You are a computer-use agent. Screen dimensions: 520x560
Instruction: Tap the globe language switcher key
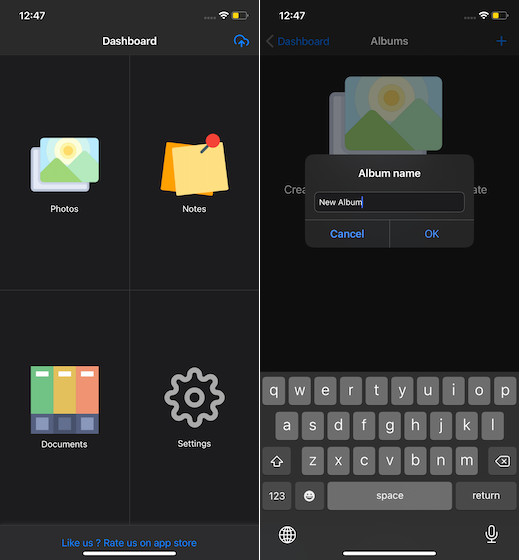click(x=287, y=535)
